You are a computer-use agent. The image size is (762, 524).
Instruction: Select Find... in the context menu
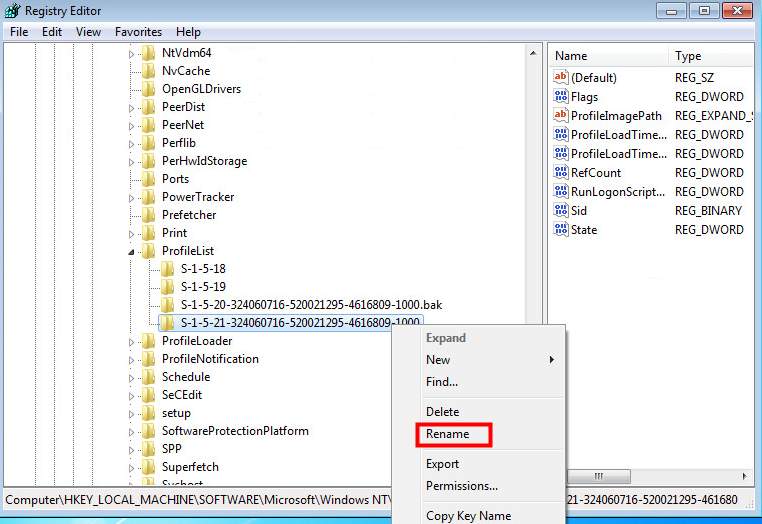pos(442,382)
